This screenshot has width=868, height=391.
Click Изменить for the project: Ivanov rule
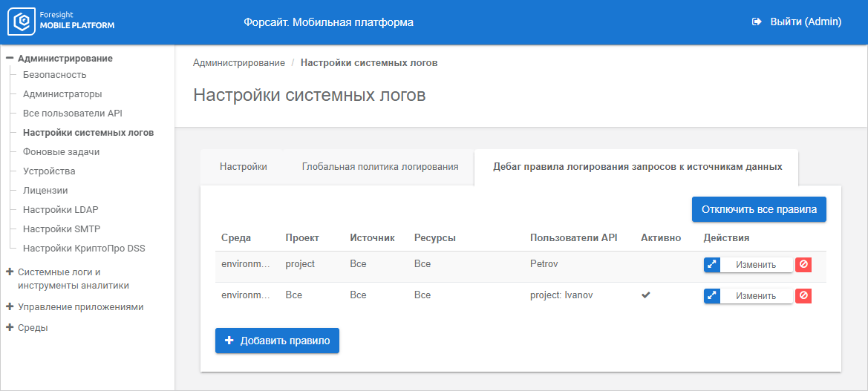tap(756, 296)
